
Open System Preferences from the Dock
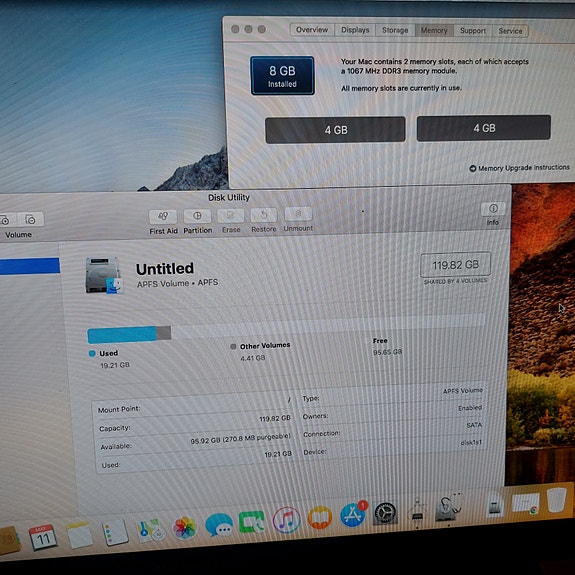point(385,513)
